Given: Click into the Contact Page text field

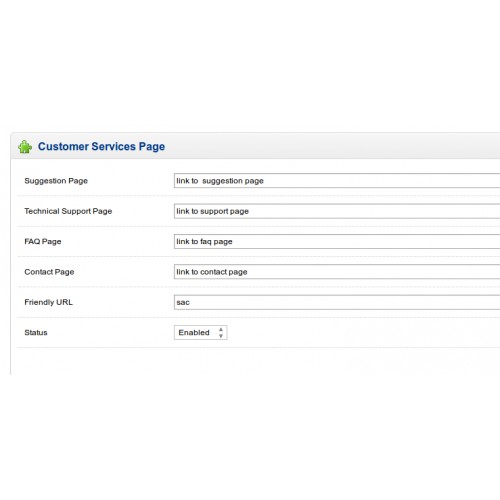Looking at the screenshot, I should tap(337, 272).
